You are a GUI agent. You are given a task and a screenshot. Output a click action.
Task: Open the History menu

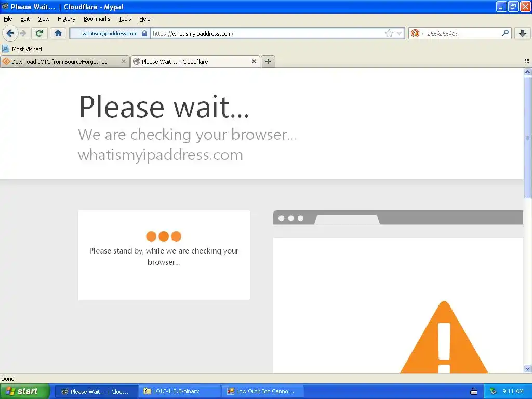[66, 19]
